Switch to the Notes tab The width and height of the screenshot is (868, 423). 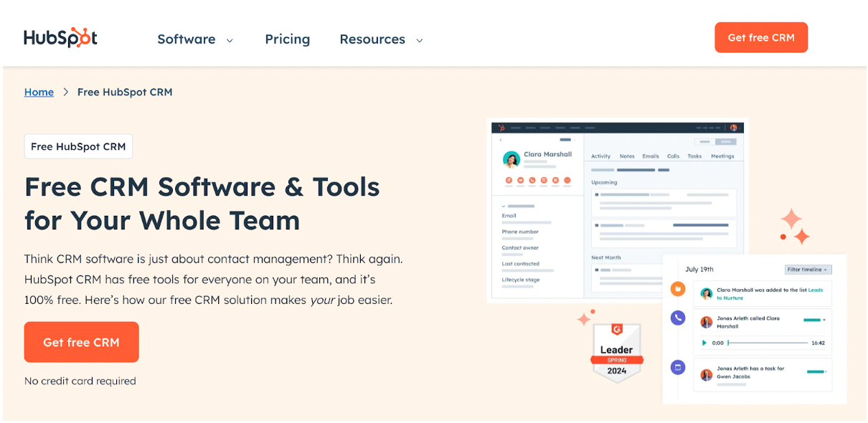point(627,156)
